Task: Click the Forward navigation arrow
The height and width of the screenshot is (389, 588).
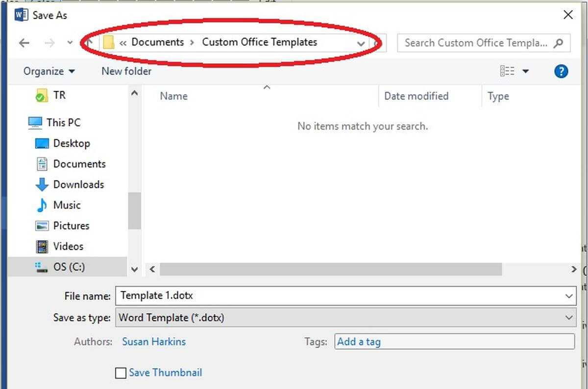Action: point(49,43)
